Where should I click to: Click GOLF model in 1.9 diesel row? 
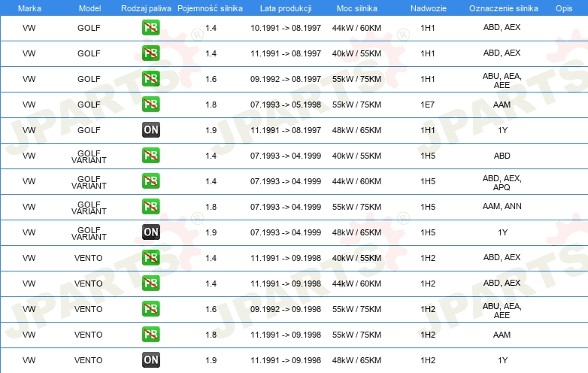coord(89,130)
